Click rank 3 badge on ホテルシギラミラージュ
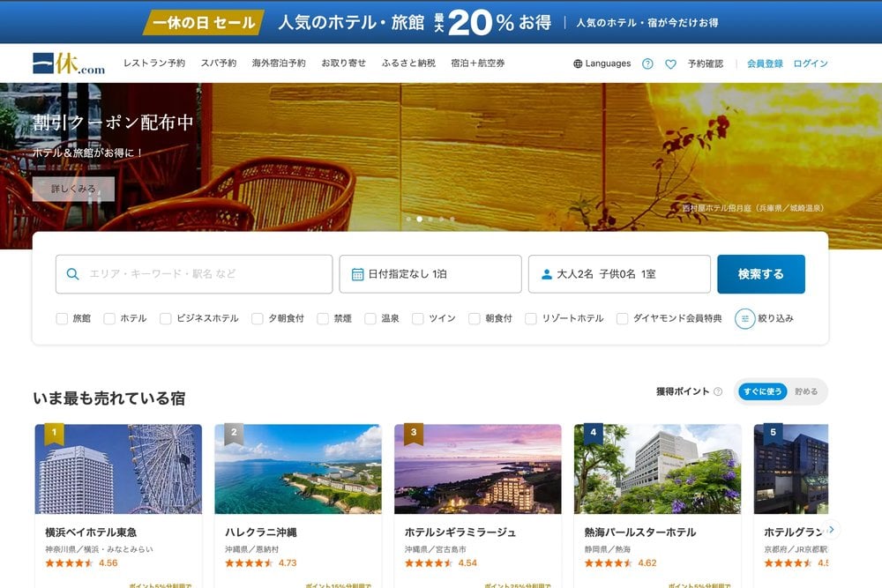 (x=414, y=434)
